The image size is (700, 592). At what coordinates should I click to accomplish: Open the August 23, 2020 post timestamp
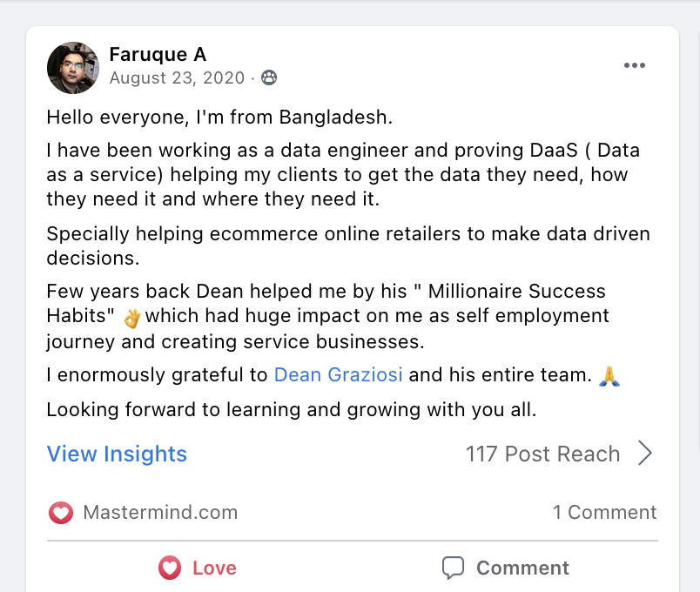pos(177,77)
